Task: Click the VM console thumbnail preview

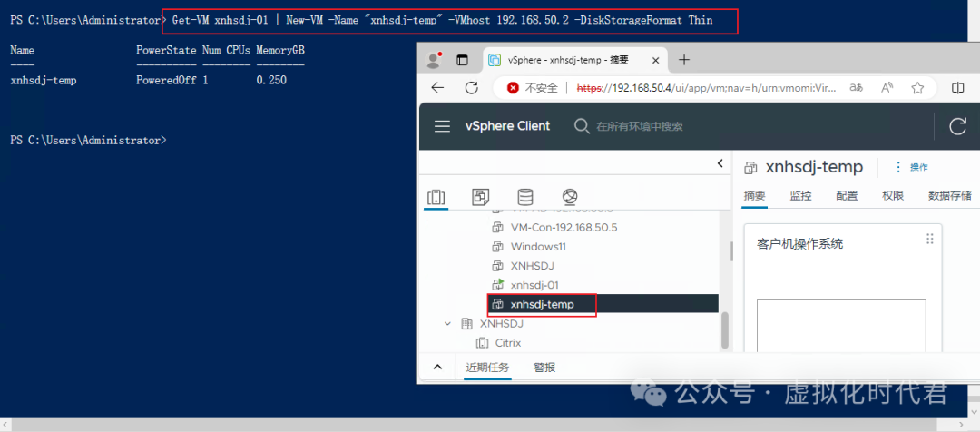Action: point(841,327)
